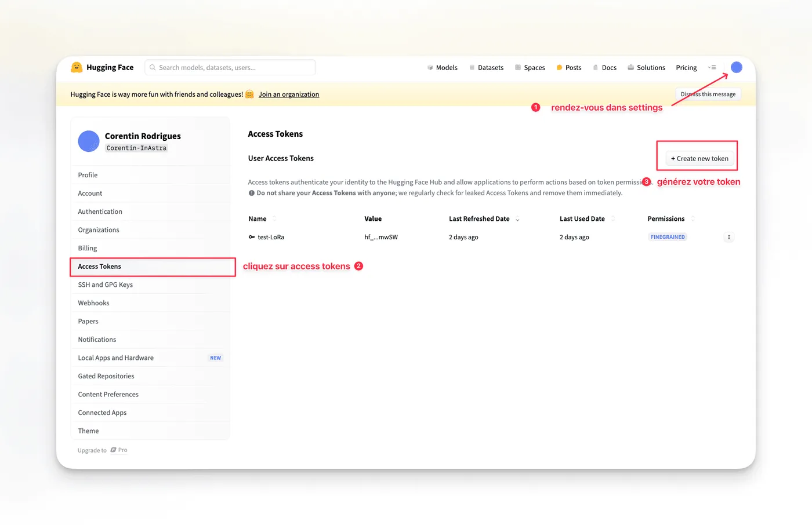Click the Corentin Rodrigues profile avatar in sidebar
The width and height of the screenshot is (812, 525).
89,141
